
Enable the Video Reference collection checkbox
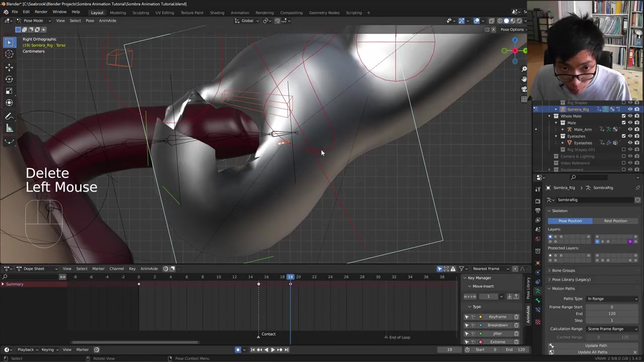point(623,163)
